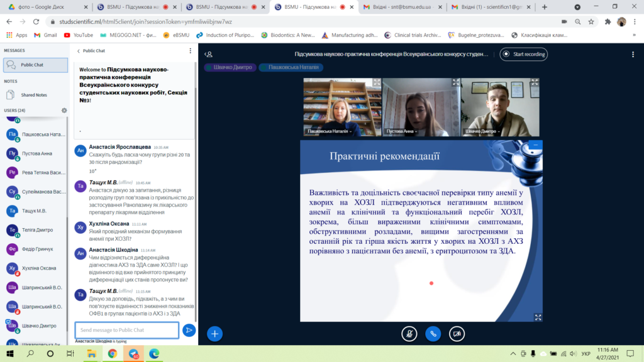The height and width of the screenshot is (362, 644).
Task: Open the users list gear settings
Action: (64, 111)
